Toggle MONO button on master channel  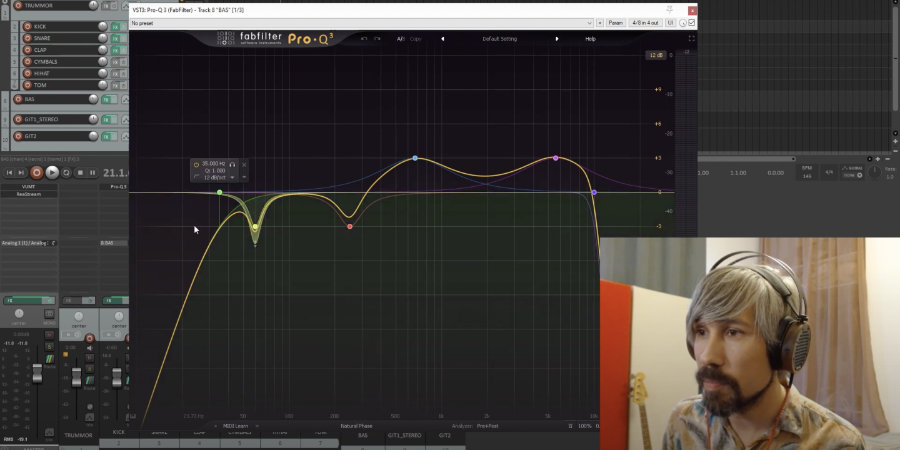(x=49, y=313)
